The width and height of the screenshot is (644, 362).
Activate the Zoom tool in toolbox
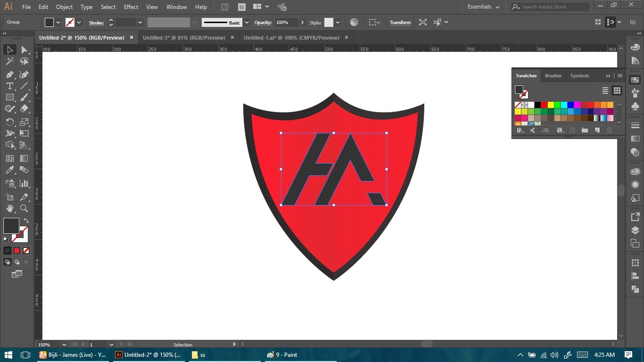[24, 208]
